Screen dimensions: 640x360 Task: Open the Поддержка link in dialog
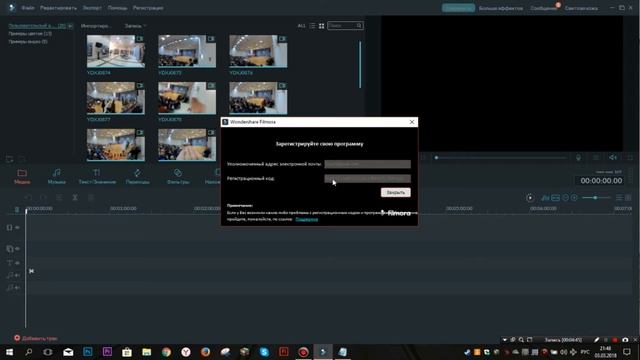pos(307,220)
